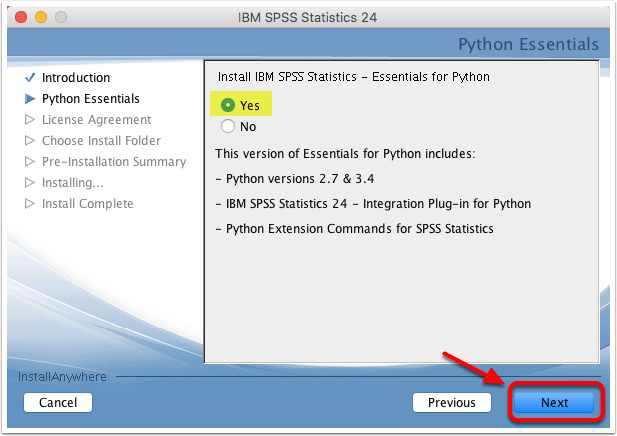
Task: Click the 'Install IBM SPSS Statistics – Essentials for Python' heading
Action: click(354, 77)
